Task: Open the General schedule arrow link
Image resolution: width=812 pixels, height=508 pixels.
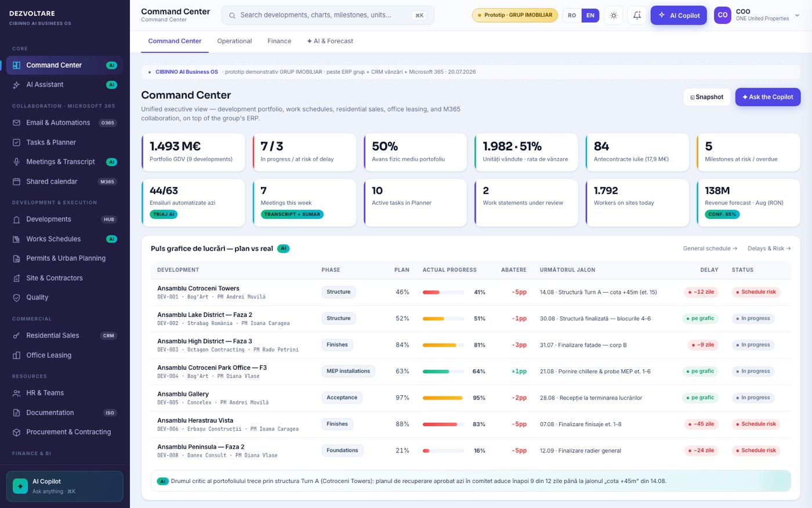Action: tap(710, 248)
